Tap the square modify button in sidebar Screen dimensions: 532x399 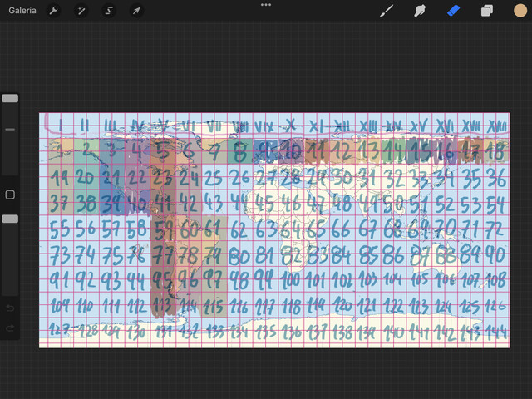[10, 195]
